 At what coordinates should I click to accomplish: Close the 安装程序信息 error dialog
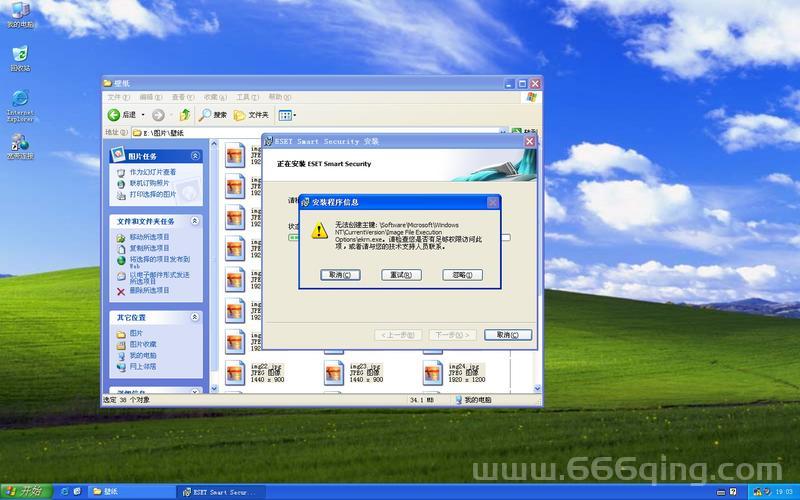pos(493,202)
